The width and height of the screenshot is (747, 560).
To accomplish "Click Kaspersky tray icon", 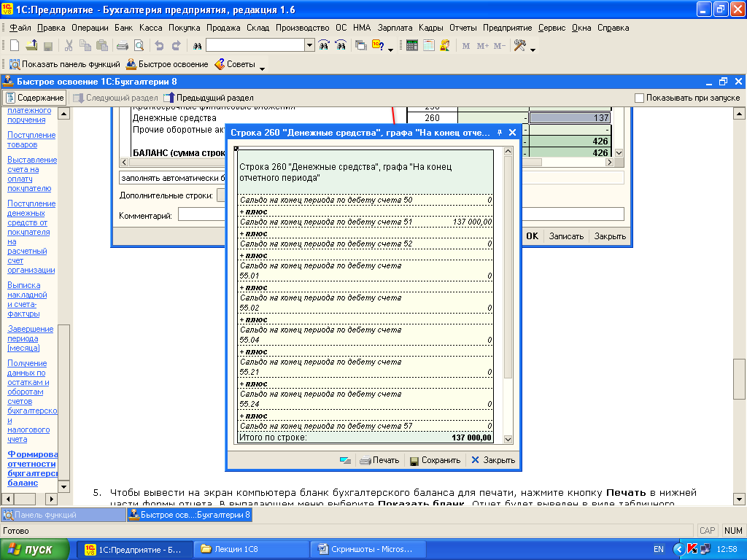I will (692, 550).
